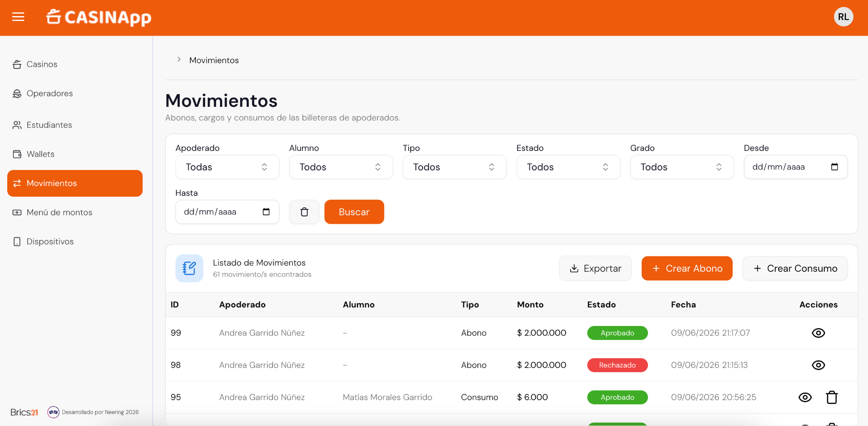The image size is (868, 426).
Task: Expand the Apoderado dropdown
Action: (227, 167)
